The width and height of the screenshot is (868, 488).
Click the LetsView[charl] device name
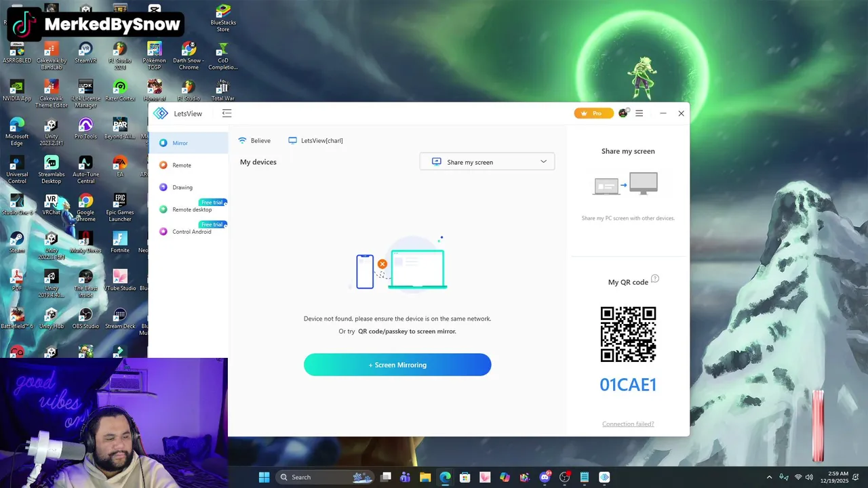pyautogui.click(x=322, y=141)
